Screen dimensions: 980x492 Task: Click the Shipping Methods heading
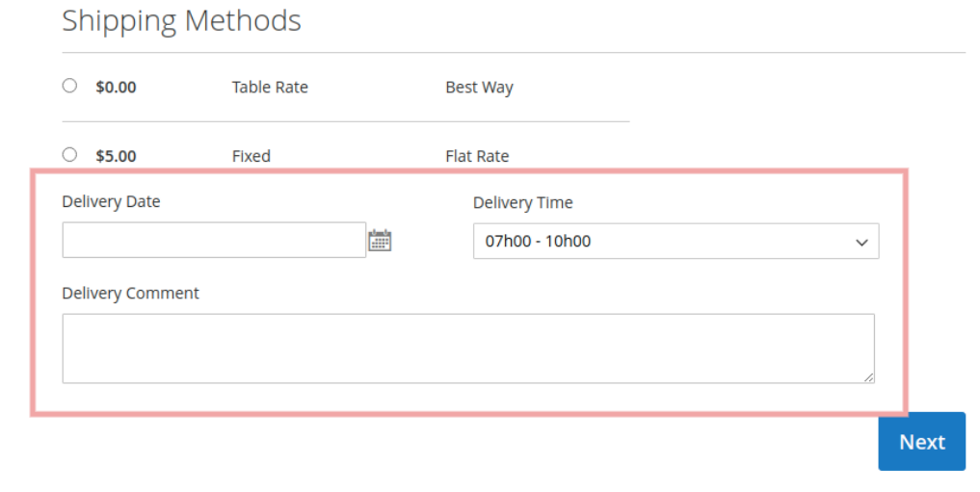click(181, 20)
